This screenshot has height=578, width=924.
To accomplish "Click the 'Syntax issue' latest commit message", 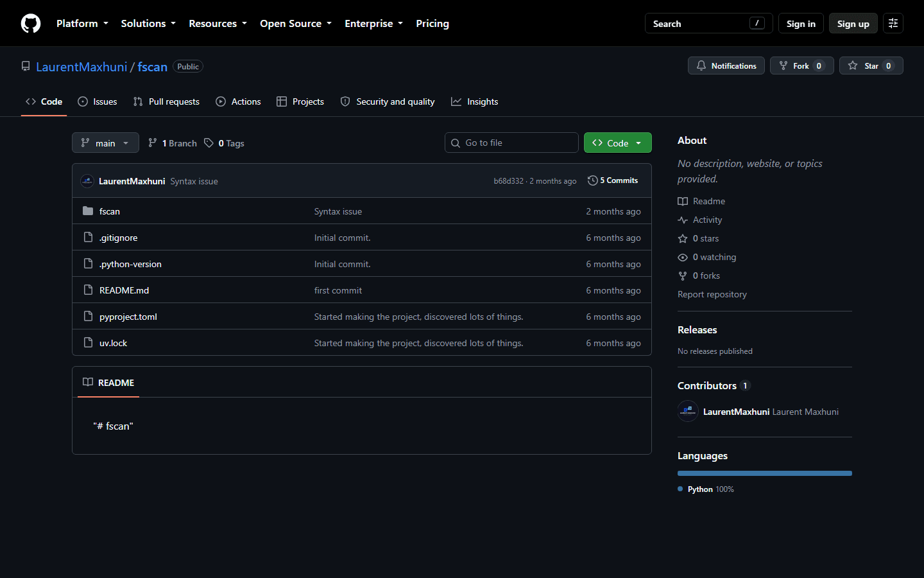I will point(194,181).
